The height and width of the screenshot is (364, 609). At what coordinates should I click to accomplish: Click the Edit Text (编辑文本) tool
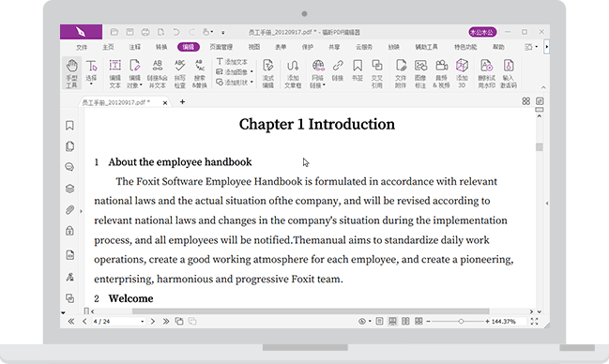(x=114, y=73)
